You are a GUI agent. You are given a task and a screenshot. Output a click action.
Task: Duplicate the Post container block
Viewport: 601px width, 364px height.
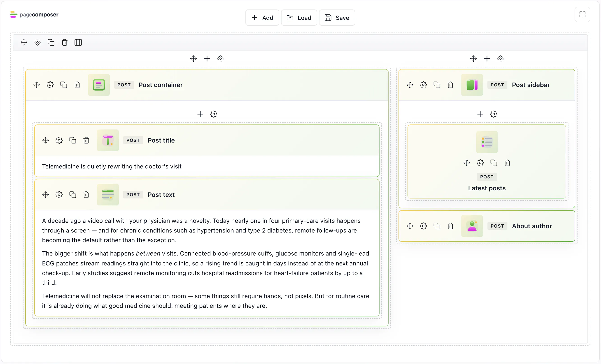coord(64,85)
